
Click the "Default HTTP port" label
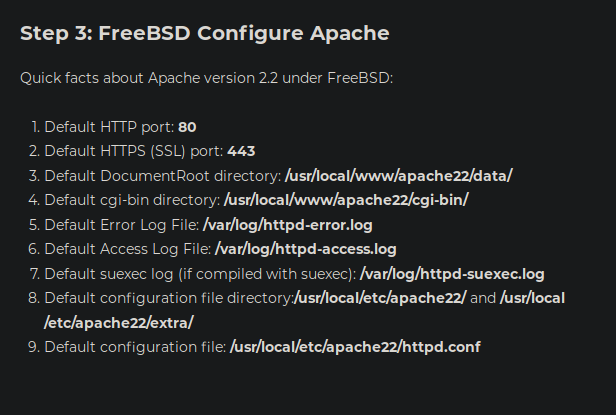pyautogui.click(x=109, y=127)
